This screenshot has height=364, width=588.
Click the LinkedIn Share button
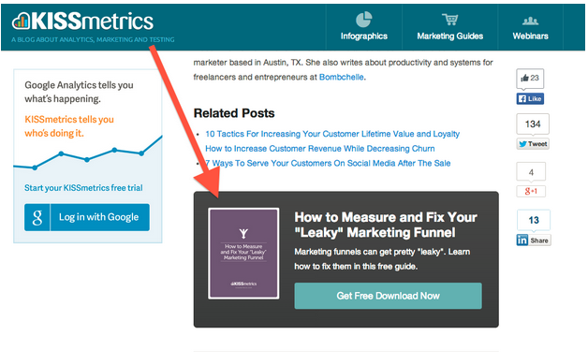click(534, 240)
